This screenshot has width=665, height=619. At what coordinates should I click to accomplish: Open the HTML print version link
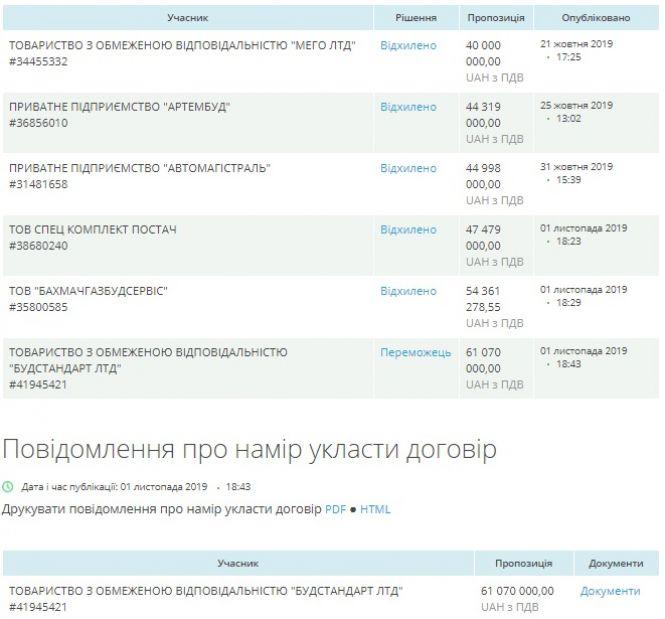tap(375, 509)
